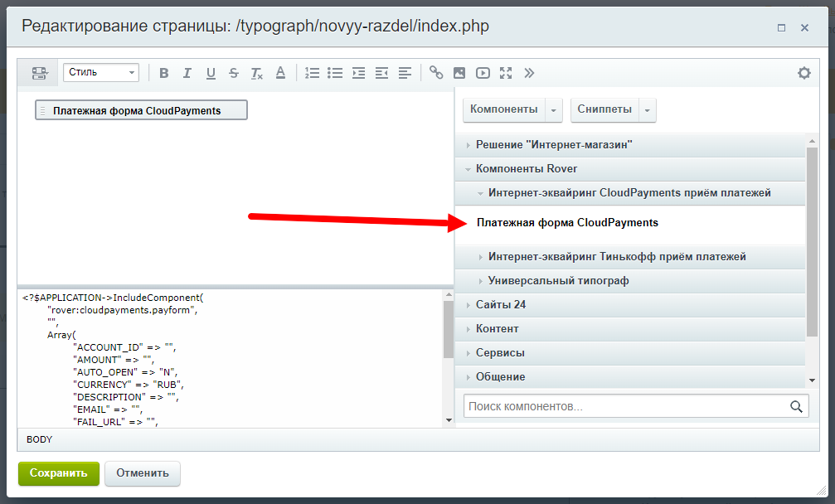Select Платежная форма CloudPayments in component list

pos(567,222)
